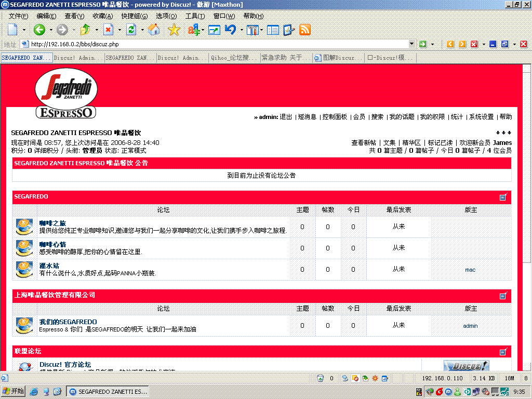Click the recycle bin status bar icon
This screenshot has height=399, width=532.
click(x=320, y=378)
